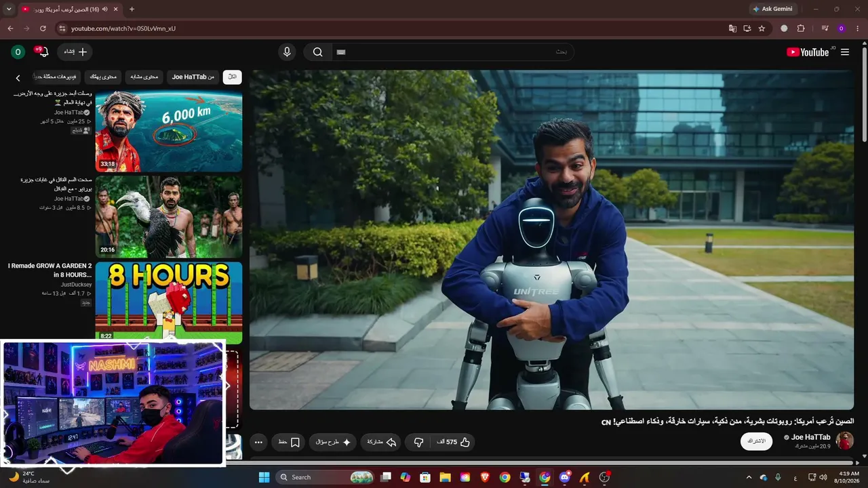Click the Ask sparkle button under the video
Image resolution: width=868 pixels, height=488 pixels.
point(333,442)
